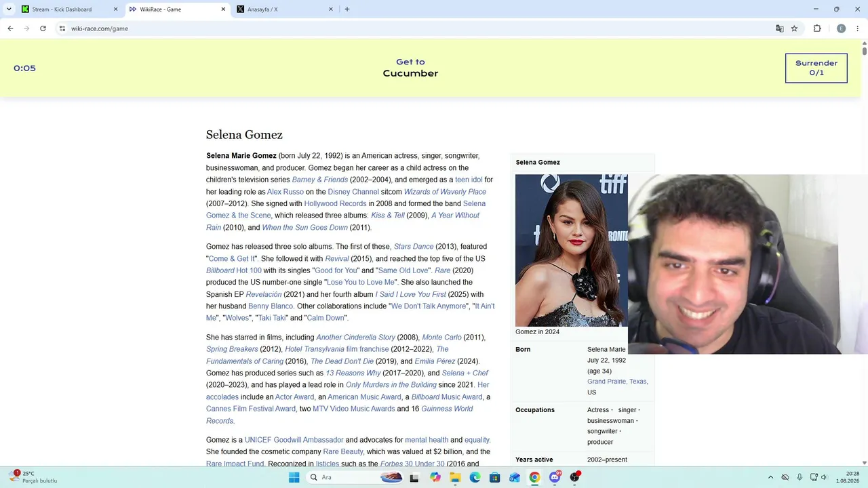Open the Disney Channel link
Viewport: 868px width, 488px height.
pos(353,192)
